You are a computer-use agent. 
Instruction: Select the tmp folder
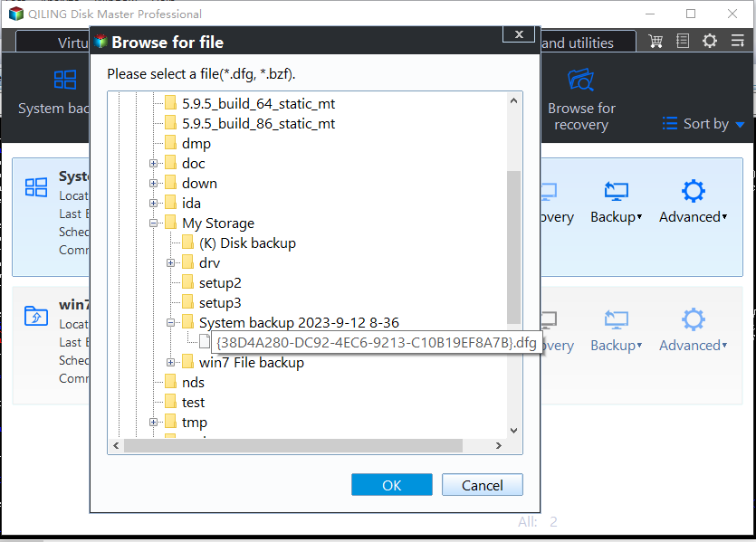195,422
